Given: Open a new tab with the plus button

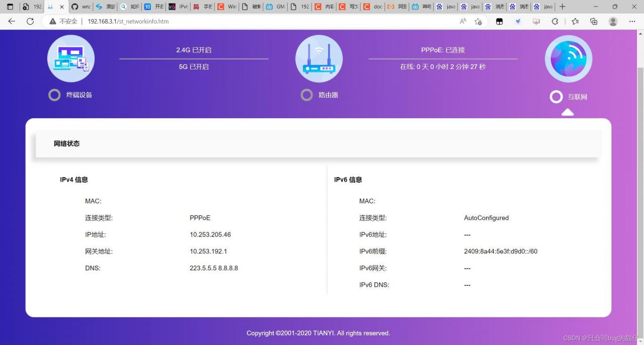Looking at the screenshot, I should (562, 7).
